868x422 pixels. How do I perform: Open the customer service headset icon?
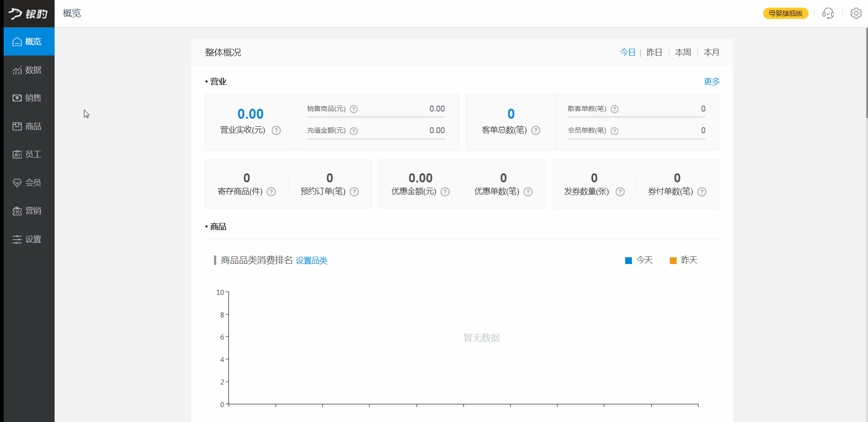pyautogui.click(x=828, y=13)
